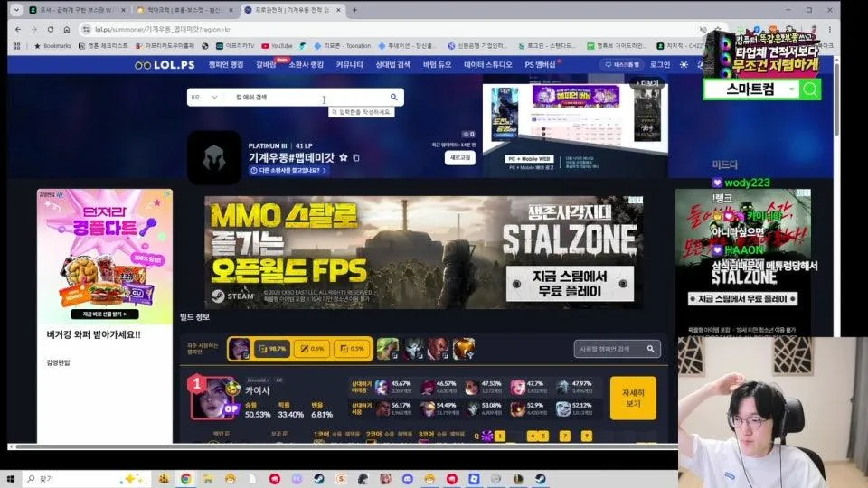Select the 98.7% position filter button
This screenshot has height=488, width=868.
[x=272, y=349]
